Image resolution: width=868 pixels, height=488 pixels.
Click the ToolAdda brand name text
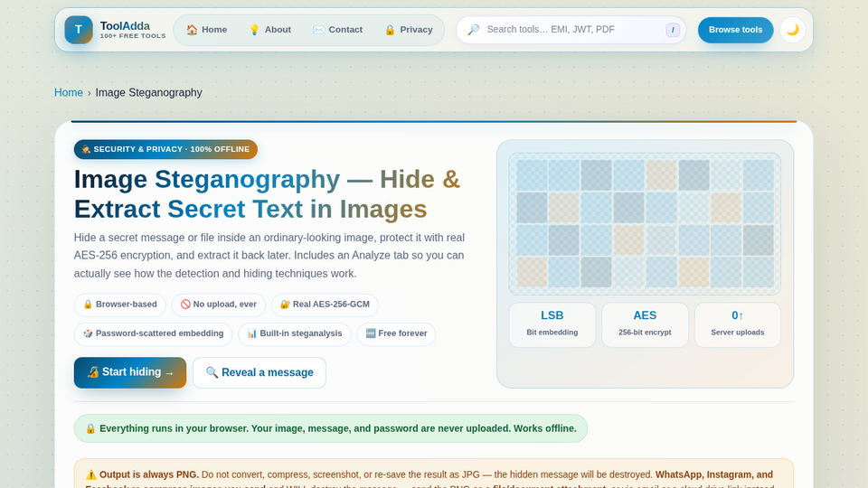click(x=125, y=26)
